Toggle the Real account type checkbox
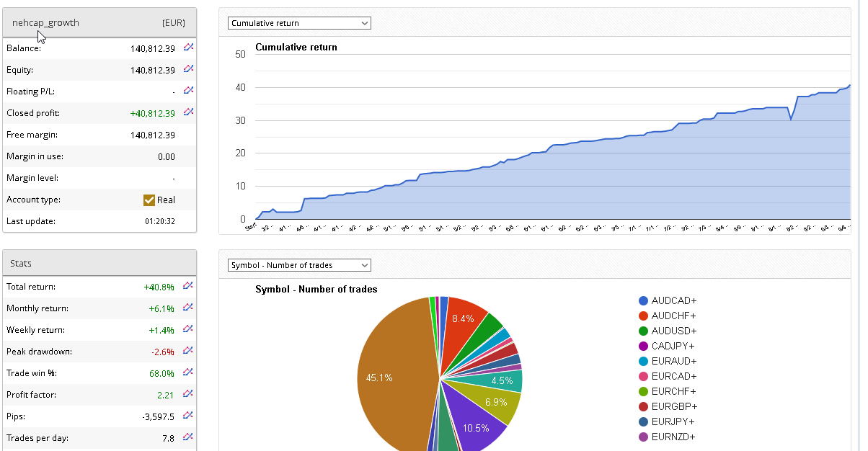The width and height of the screenshot is (868, 451). click(x=149, y=200)
